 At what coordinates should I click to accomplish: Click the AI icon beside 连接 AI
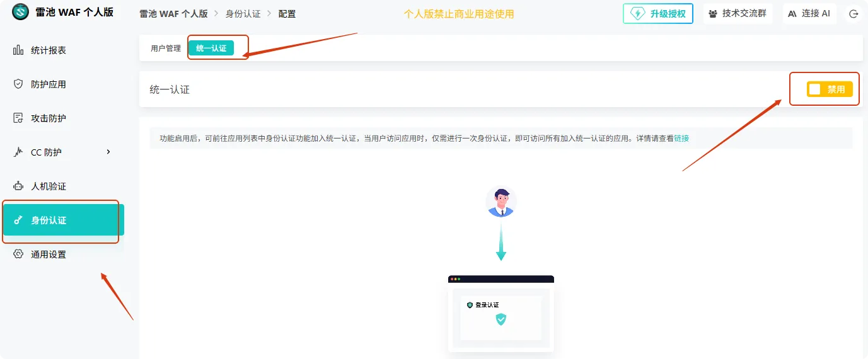(x=792, y=13)
